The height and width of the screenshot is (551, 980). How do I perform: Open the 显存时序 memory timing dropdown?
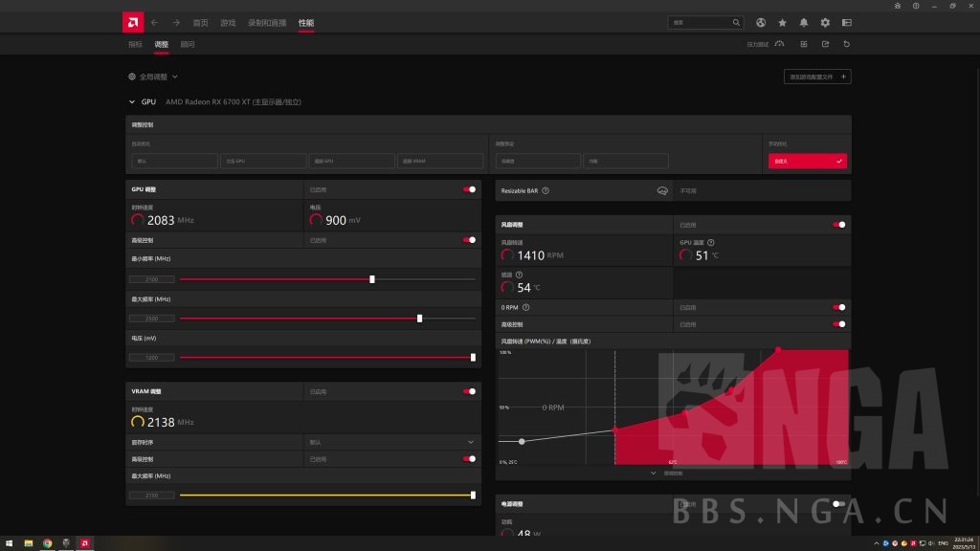(x=470, y=442)
